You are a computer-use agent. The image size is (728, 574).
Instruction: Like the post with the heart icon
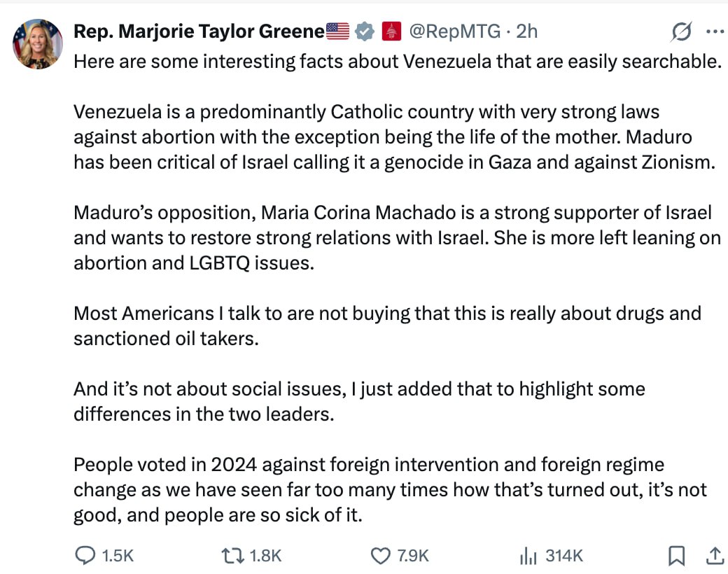tap(380, 556)
